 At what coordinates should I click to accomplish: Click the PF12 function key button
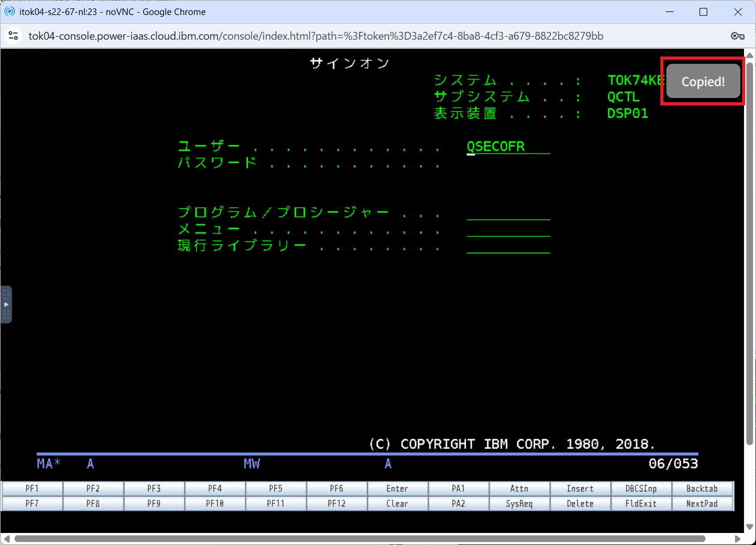[x=337, y=503]
